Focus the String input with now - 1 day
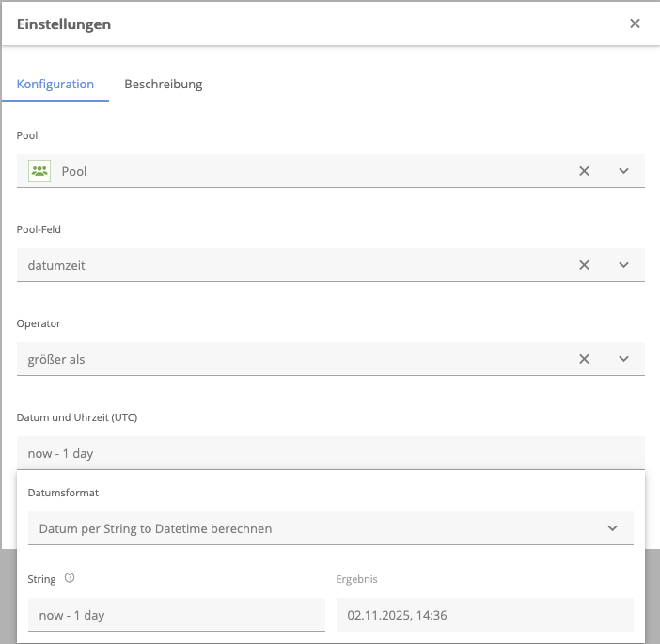 tap(176, 615)
